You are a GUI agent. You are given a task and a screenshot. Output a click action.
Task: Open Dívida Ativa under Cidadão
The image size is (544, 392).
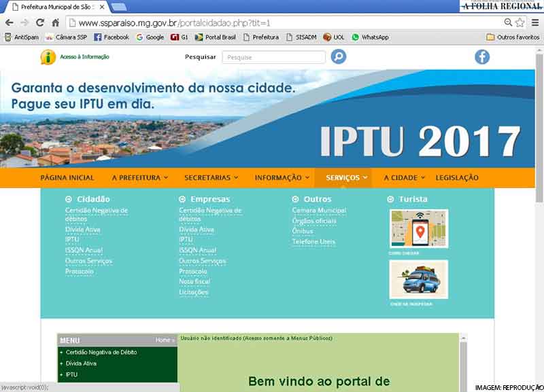83,230
